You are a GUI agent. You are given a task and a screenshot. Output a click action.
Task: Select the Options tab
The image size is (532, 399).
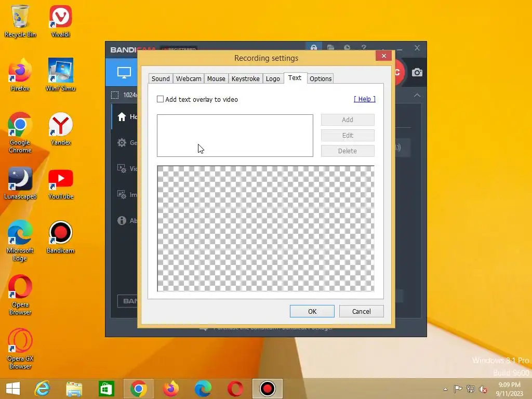pyautogui.click(x=320, y=79)
